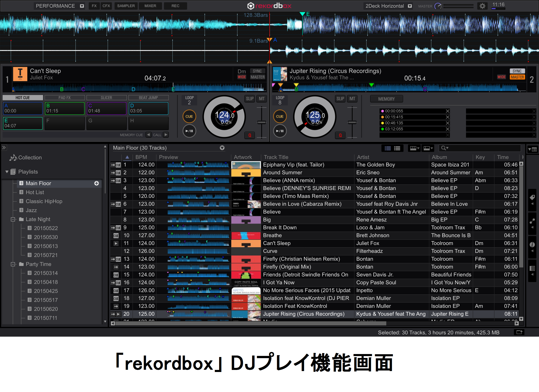
Task: Click deck 1 quantize Q icon
Action: click(x=249, y=135)
